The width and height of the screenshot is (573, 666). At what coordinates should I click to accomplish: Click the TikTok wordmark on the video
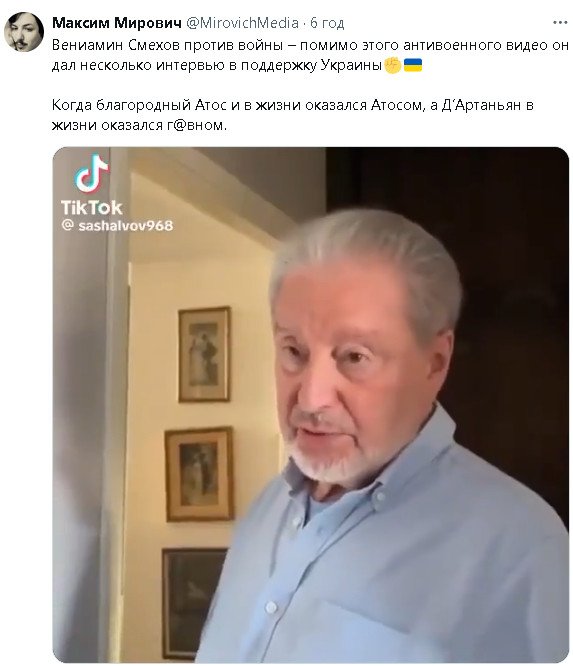tap(92, 208)
